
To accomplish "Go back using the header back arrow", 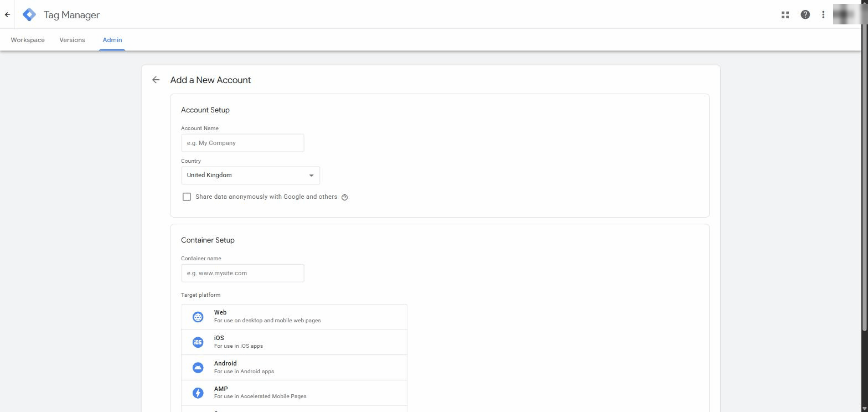I will [x=7, y=15].
